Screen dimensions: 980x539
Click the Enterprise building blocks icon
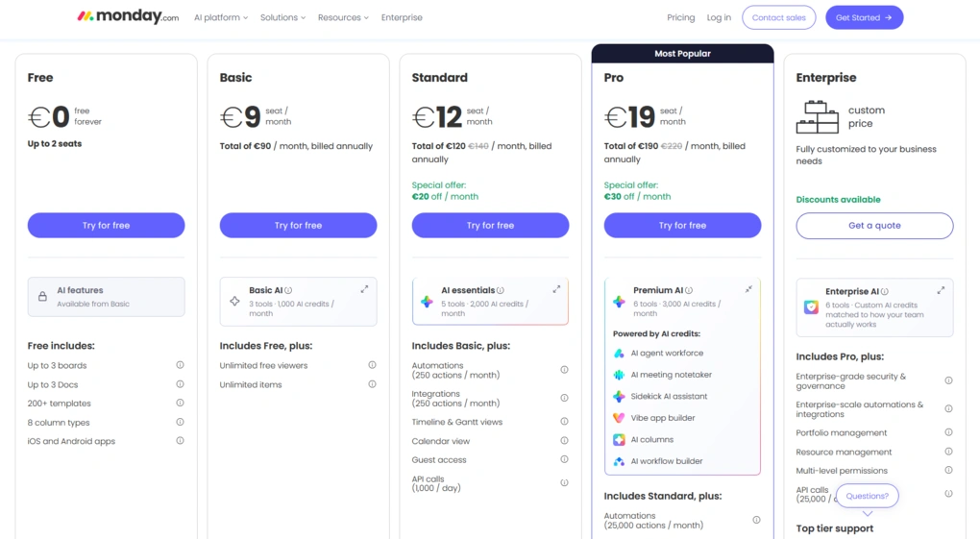[818, 117]
